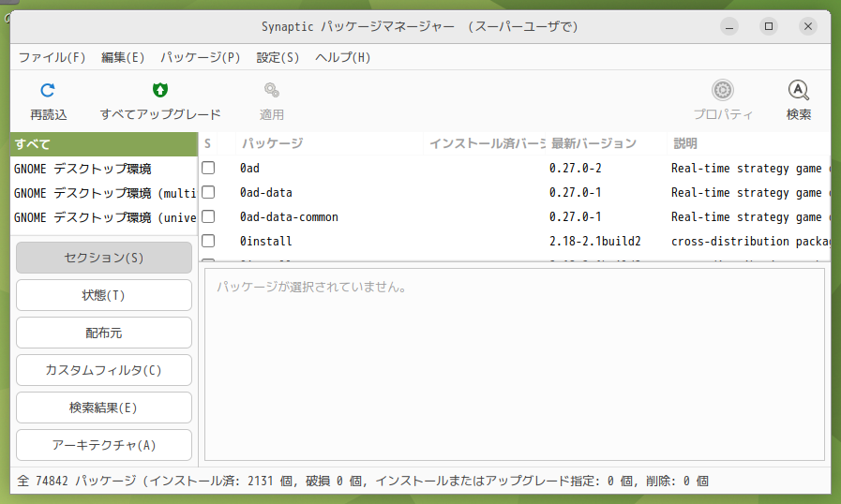
Task: Click the 適用 apply gears icon
Action: tap(271, 90)
